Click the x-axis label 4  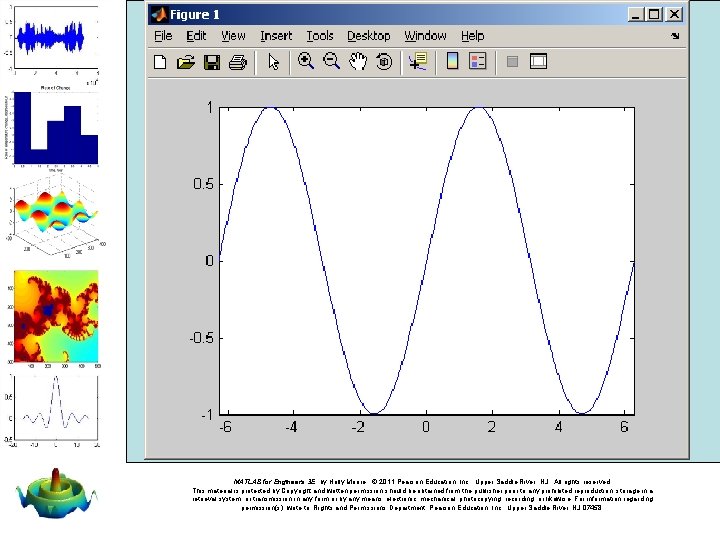point(558,427)
